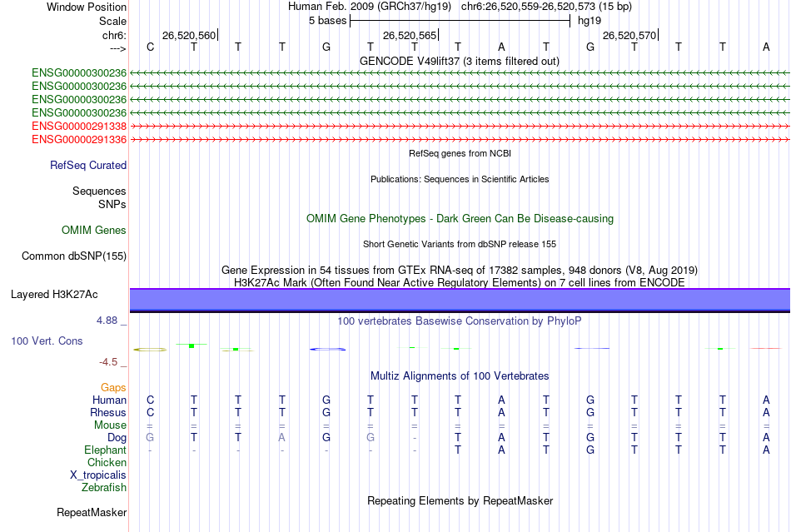Select the Scale label
This screenshot has height=532, width=791.
pyautogui.click(x=112, y=21)
